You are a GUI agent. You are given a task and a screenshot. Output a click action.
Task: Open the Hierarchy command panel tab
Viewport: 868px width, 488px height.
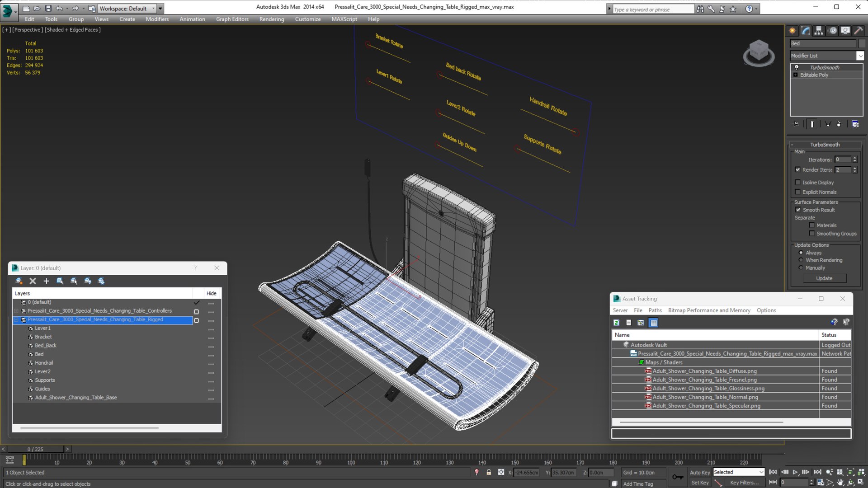point(819,31)
